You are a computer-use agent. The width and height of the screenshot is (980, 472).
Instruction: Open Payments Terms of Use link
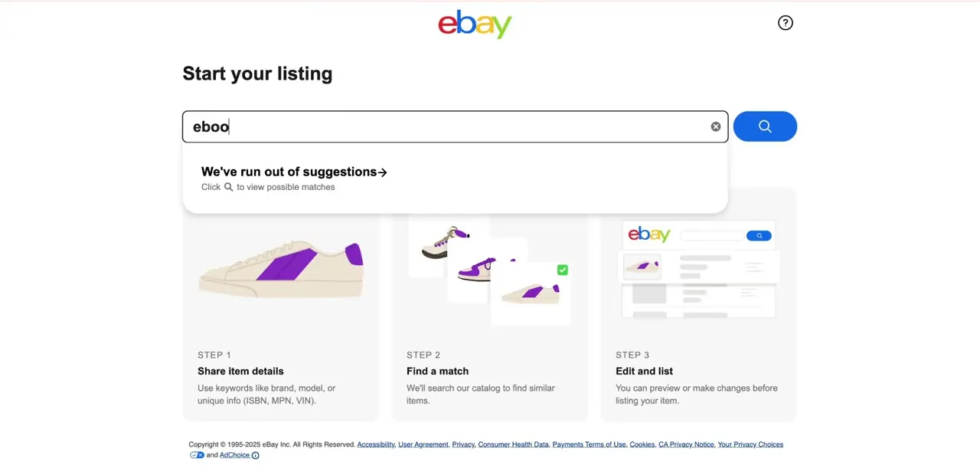pos(589,444)
